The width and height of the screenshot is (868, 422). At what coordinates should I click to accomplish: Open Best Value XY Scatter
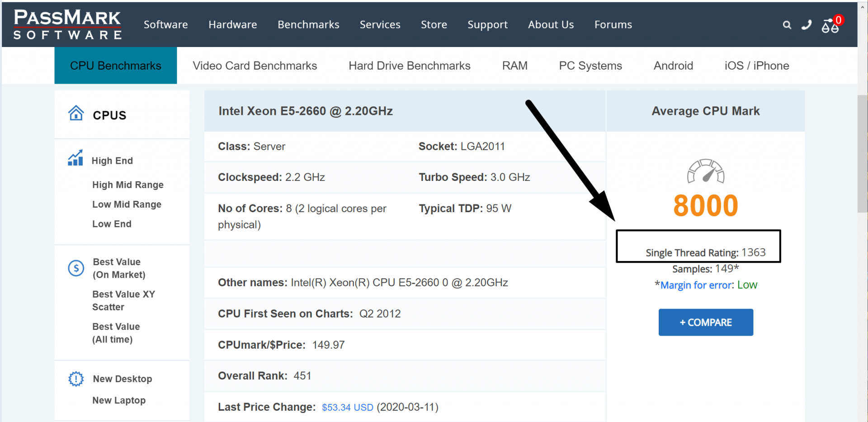123,301
